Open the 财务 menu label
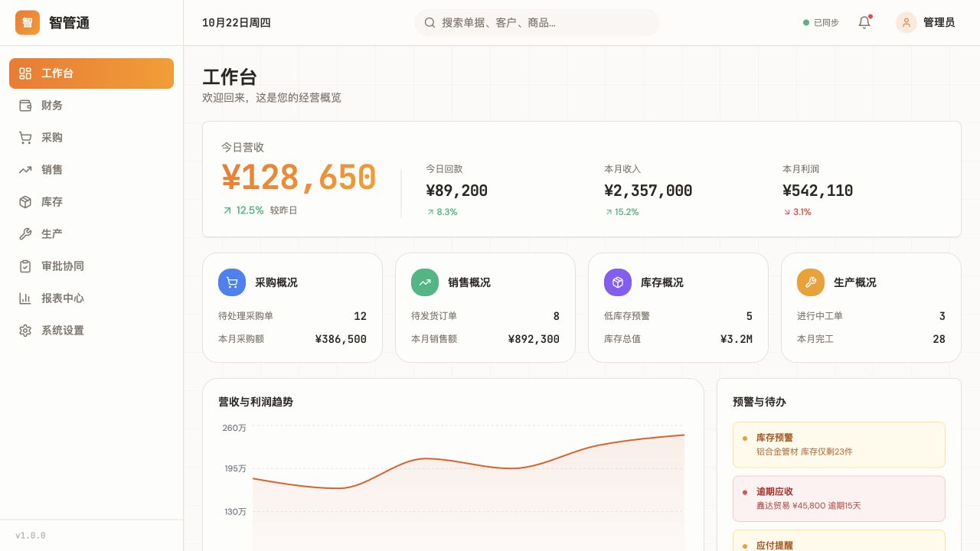Image resolution: width=980 pixels, height=551 pixels. [52, 106]
